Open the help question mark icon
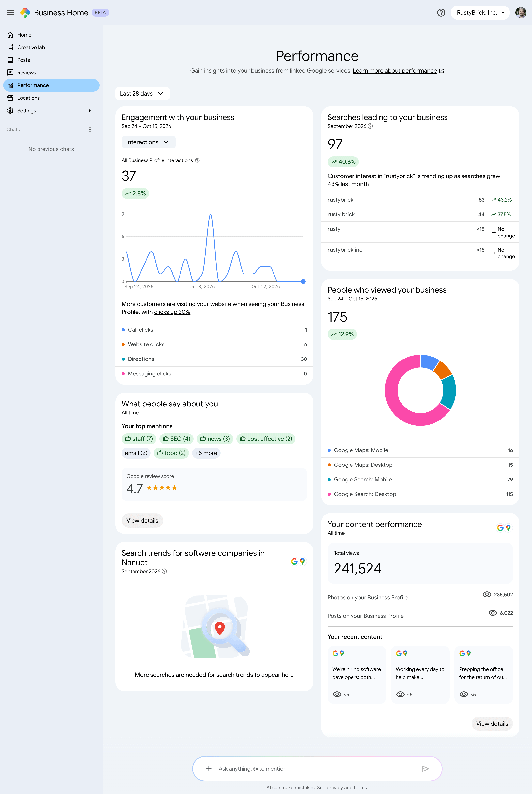Viewport: 532px width, 794px height. point(441,13)
